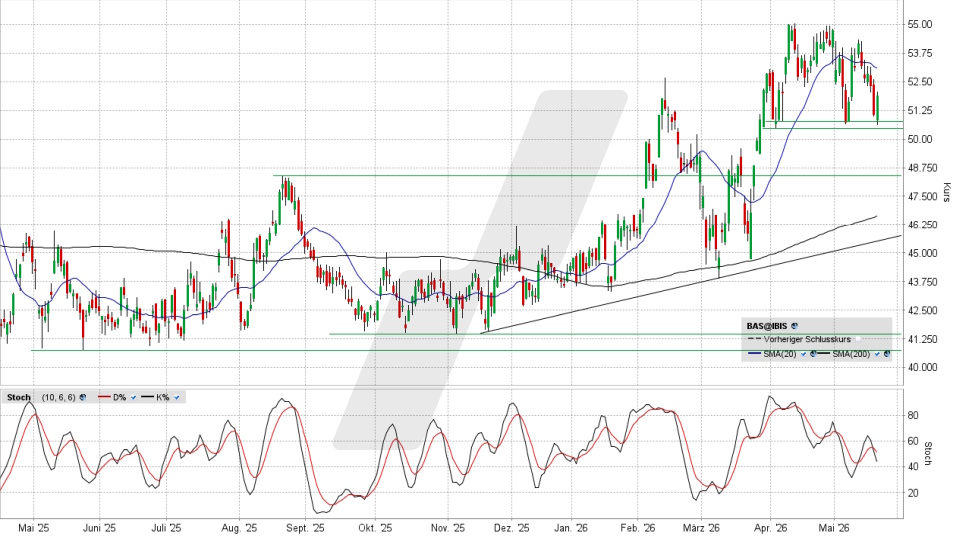Toggle the SMA(20) checkmark
The height and width of the screenshot is (540, 960).
pos(804,354)
